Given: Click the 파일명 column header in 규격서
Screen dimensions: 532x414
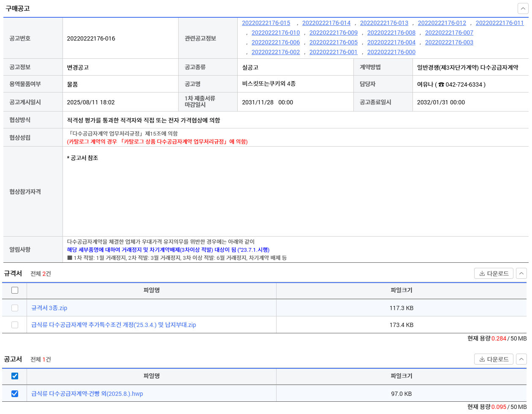Looking at the screenshot, I should pyautogui.click(x=152, y=290).
